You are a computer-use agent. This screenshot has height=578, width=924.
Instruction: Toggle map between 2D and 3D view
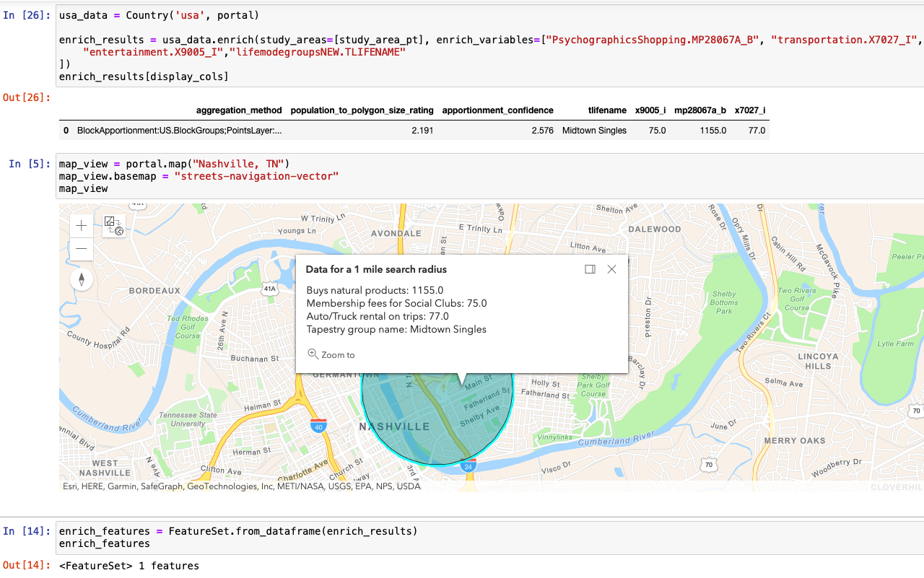tap(114, 226)
